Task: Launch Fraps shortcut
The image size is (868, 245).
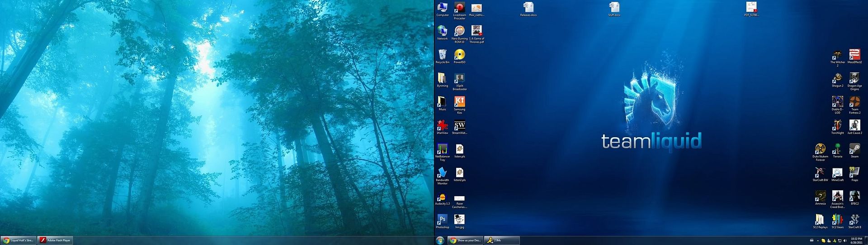Action: 854,174
